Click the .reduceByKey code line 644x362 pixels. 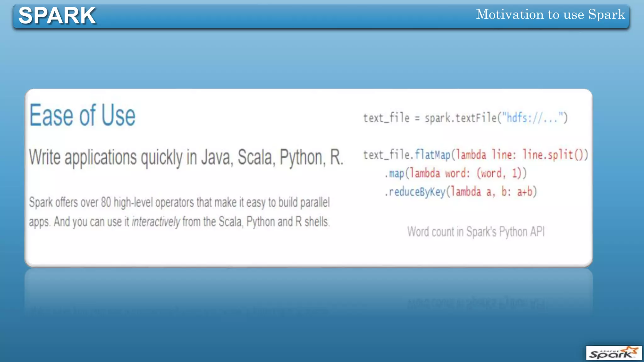point(460,192)
